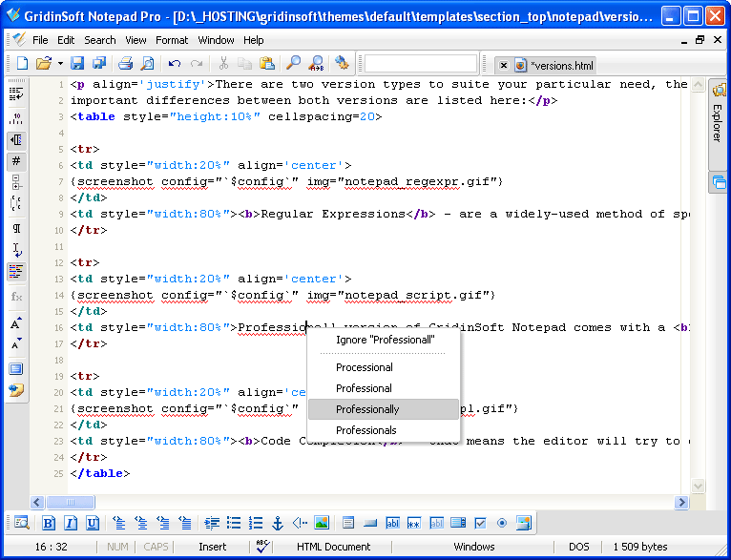The width and height of the screenshot is (731, 560).
Task: Click the Replace A→B magnifier icon
Action: point(317,63)
